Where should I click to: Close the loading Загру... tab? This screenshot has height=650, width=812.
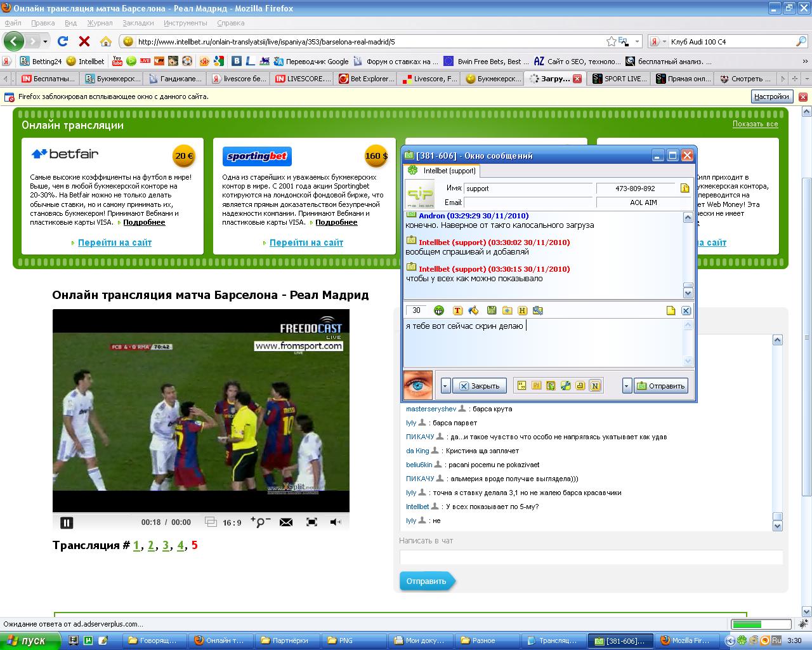click(577, 79)
